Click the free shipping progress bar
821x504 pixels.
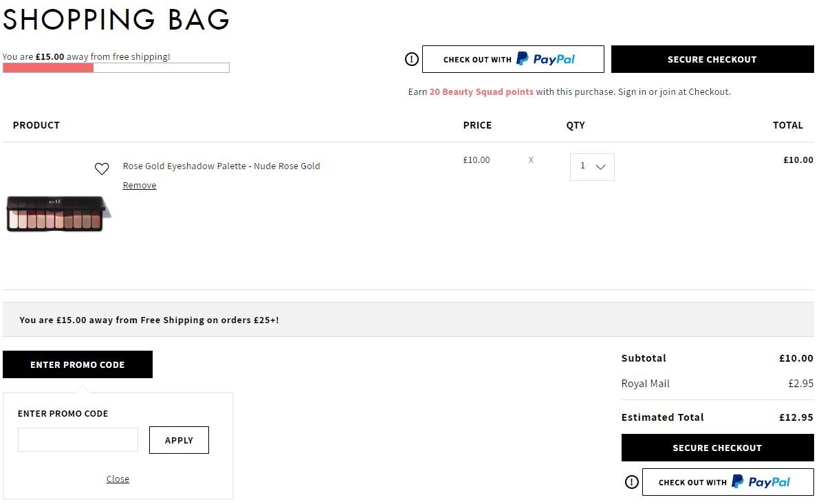[116, 68]
